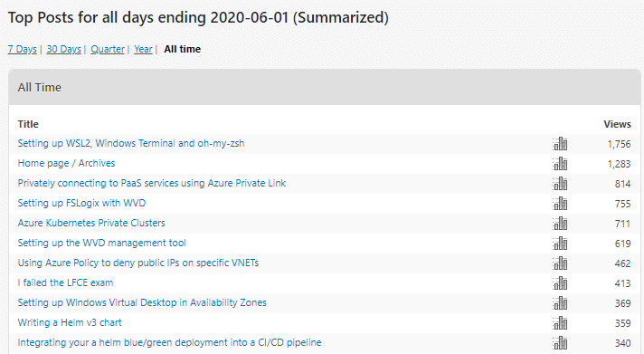Select the Year time range
Image resolution: width=644 pixels, height=354 pixels.
(x=143, y=49)
